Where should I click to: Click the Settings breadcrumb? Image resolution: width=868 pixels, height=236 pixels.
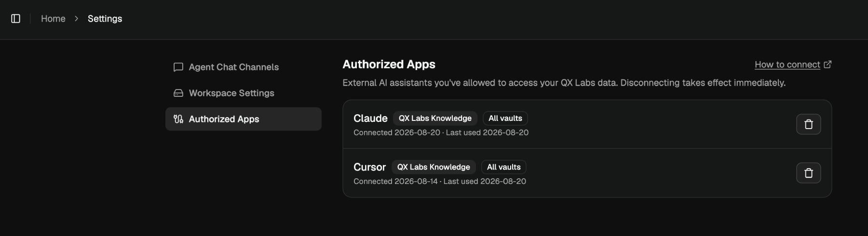coord(105,19)
